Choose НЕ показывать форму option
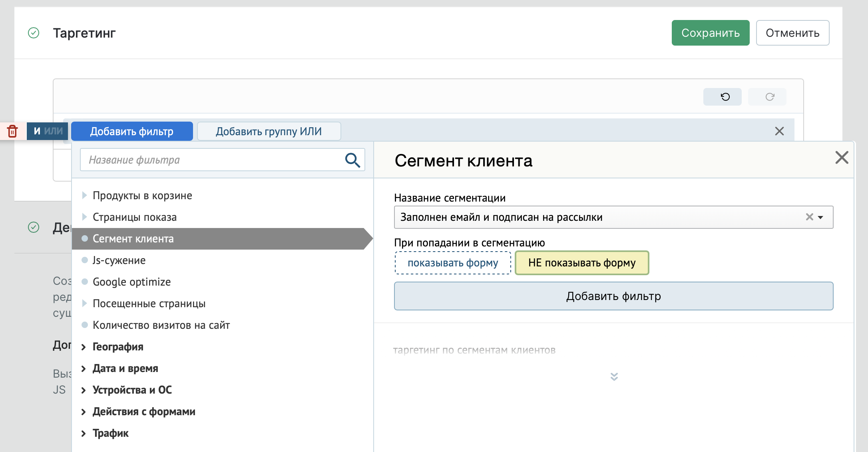 [582, 263]
